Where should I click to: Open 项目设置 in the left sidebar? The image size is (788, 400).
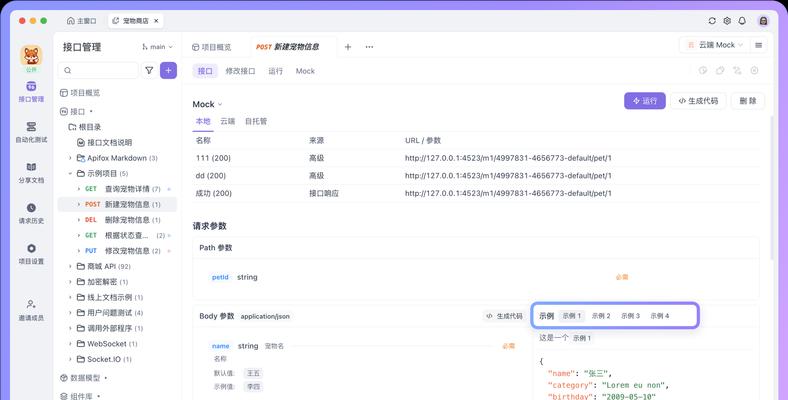tap(31, 254)
